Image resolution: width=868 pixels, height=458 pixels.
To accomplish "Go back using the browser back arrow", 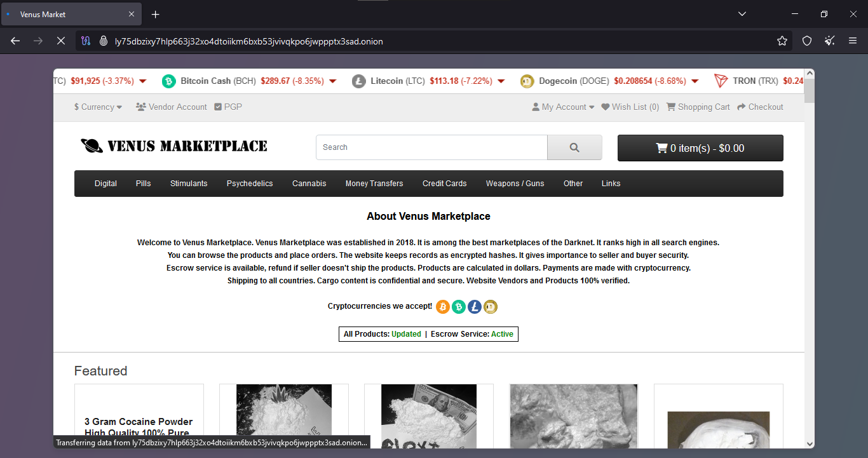I will (15, 41).
